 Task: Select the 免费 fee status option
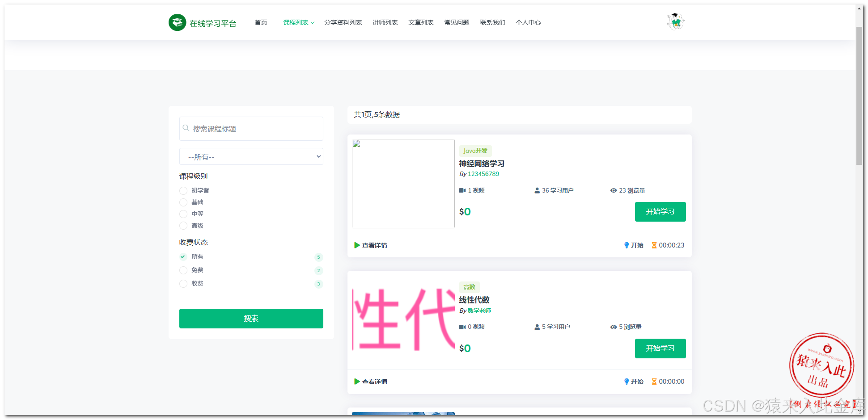(183, 270)
